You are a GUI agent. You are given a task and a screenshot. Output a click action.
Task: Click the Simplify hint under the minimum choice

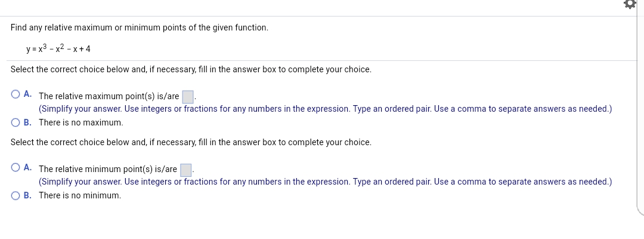pos(325,182)
